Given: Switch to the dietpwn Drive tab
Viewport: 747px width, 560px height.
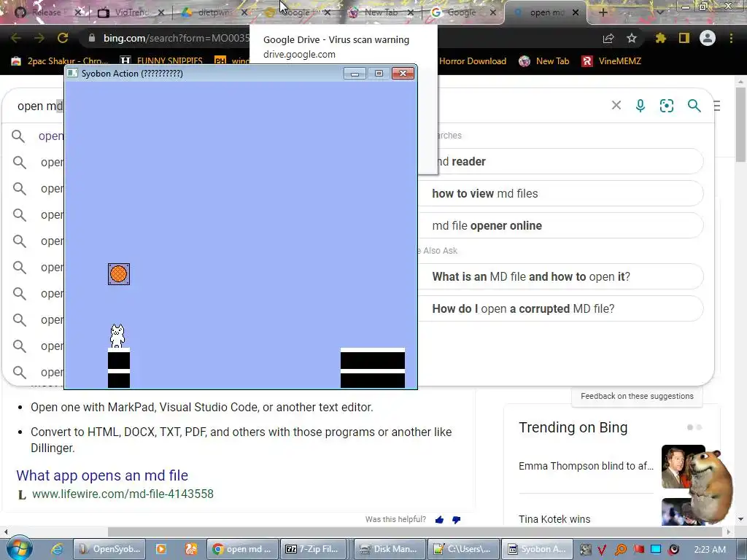Looking at the screenshot, I should [x=214, y=12].
